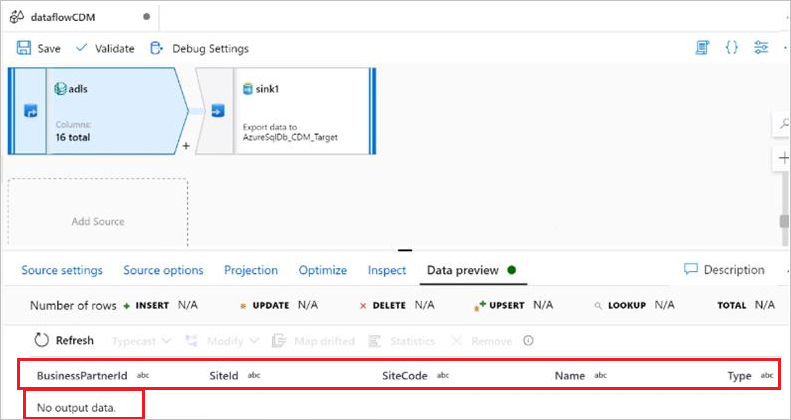791x420 pixels.
Task: Click the Validate checkmark icon
Action: pyautogui.click(x=82, y=48)
